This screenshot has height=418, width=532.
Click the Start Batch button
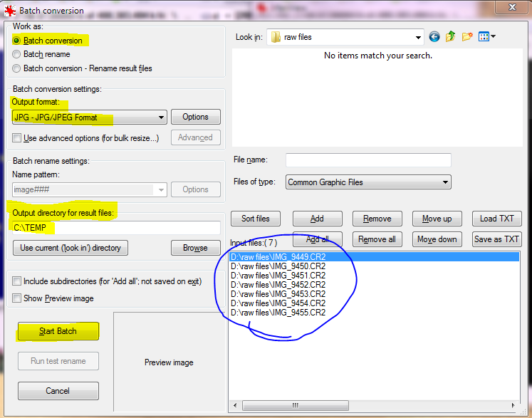coord(58,331)
